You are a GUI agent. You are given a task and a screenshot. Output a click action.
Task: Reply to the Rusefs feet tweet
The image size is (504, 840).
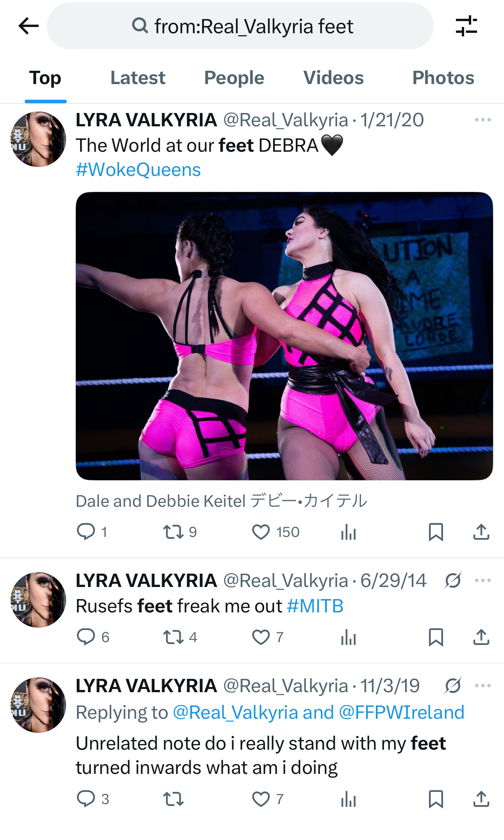coord(93,637)
